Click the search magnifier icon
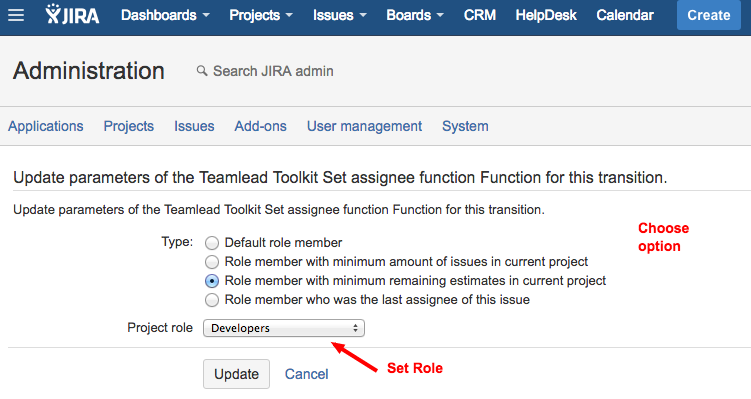The width and height of the screenshot is (751, 399). pyautogui.click(x=202, y=71)
